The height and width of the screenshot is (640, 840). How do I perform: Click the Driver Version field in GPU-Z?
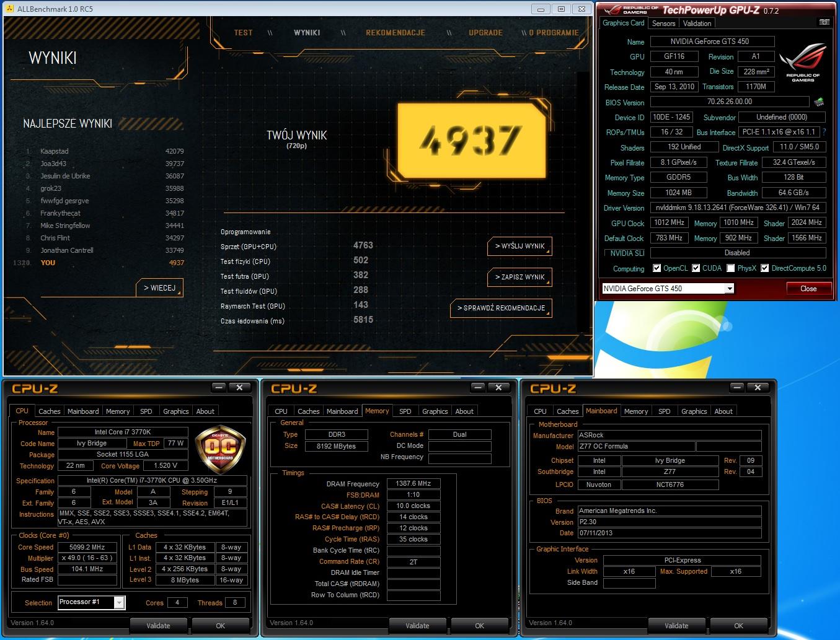pos(738,208)
